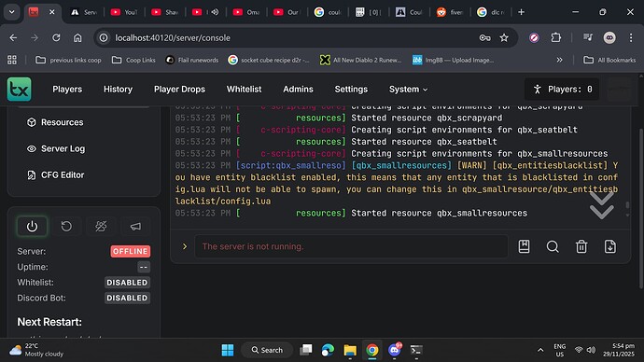Click the OFFLINE server status badge
Viewport: 644px width, 362px height.
(130, 251)
